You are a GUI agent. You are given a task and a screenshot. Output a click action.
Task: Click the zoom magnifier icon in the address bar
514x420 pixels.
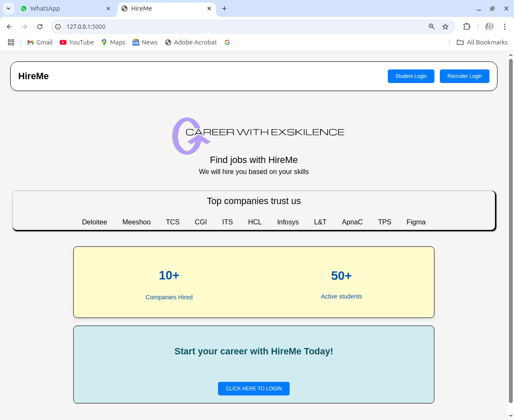click(x=432, y=27)
